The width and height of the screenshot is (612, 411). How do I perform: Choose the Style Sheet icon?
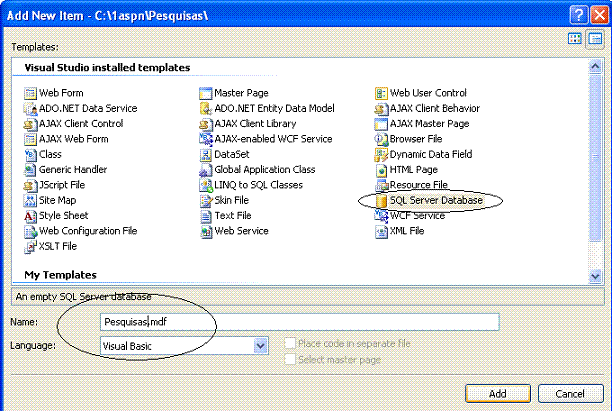coord(30,216)
